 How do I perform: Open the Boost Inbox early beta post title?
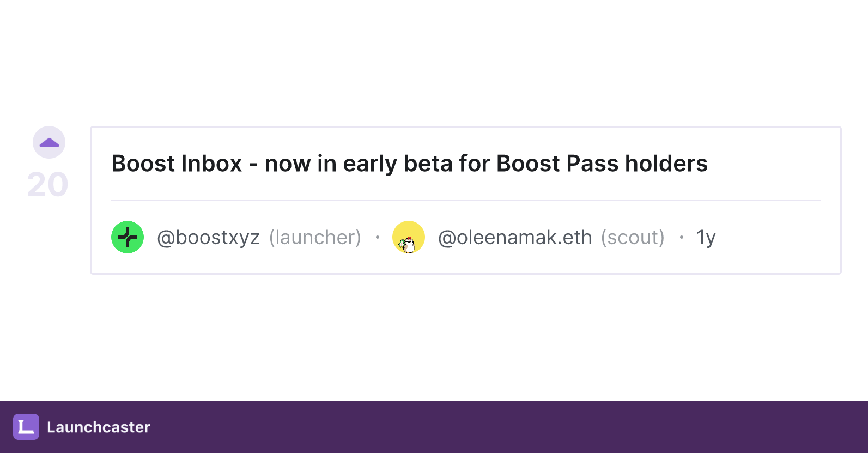(x=409, y=163)
